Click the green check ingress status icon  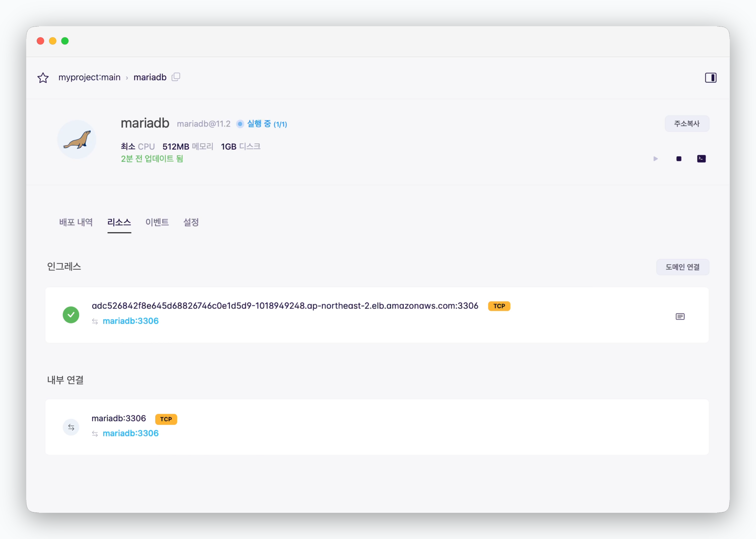click(x=71, y=315)
